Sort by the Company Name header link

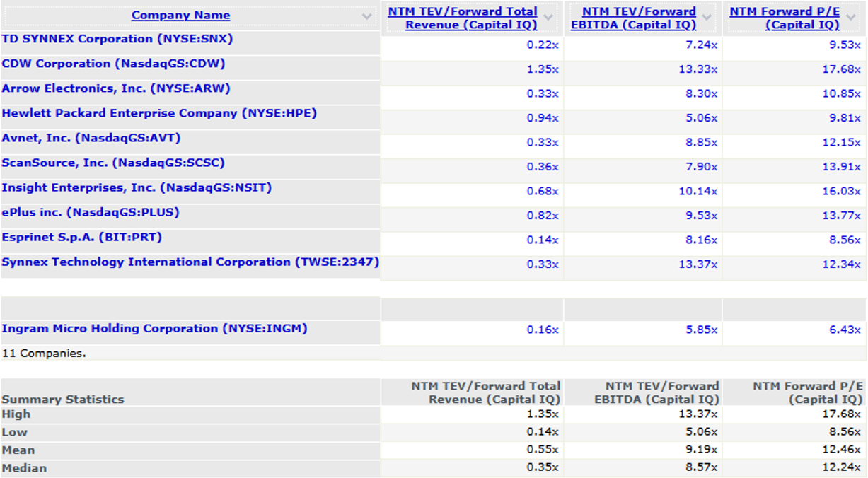coord(180,16)
